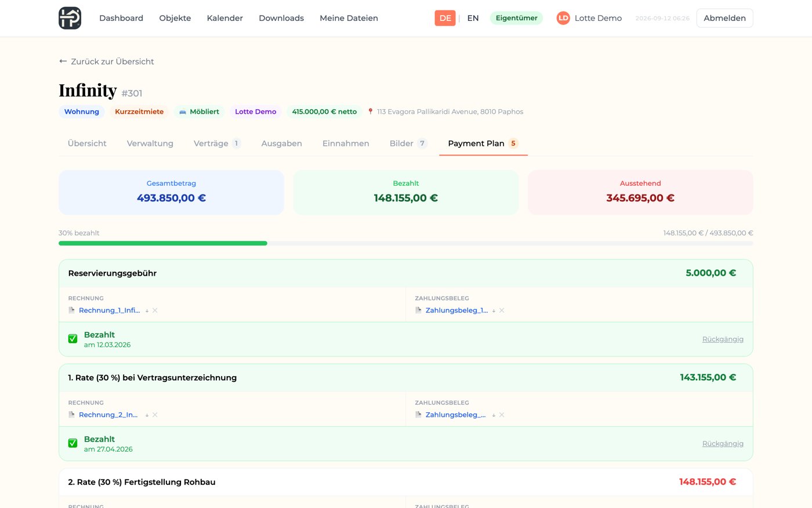This screenshot has width=812, height=508.
Task: Open the Bilder tab
Action: 408,143
